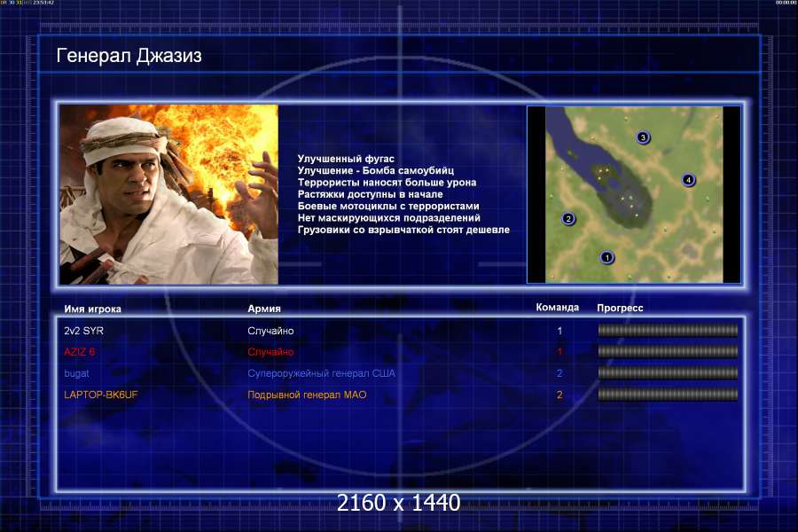Click start position marker 1 on minimap
This screenshot has width=798, height=532.
(606, 258)
